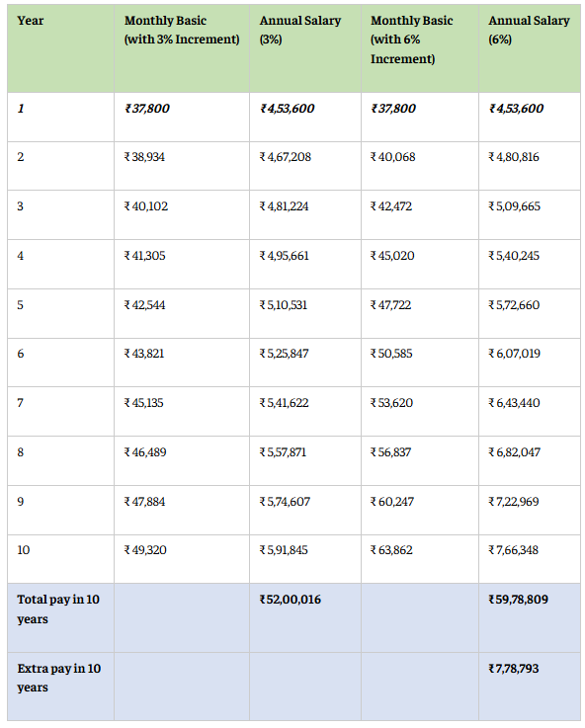Image resolution: width=585 pixels, height=728 pixels.
Task: Select the ₹63,862 monthly basic cell
Action: 391,550
